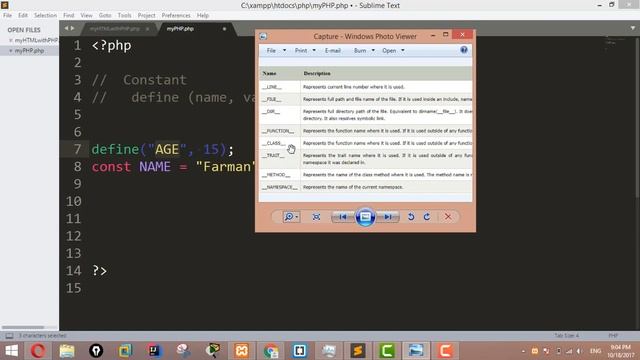Click line number 14 in gutter

pos(73,271)
